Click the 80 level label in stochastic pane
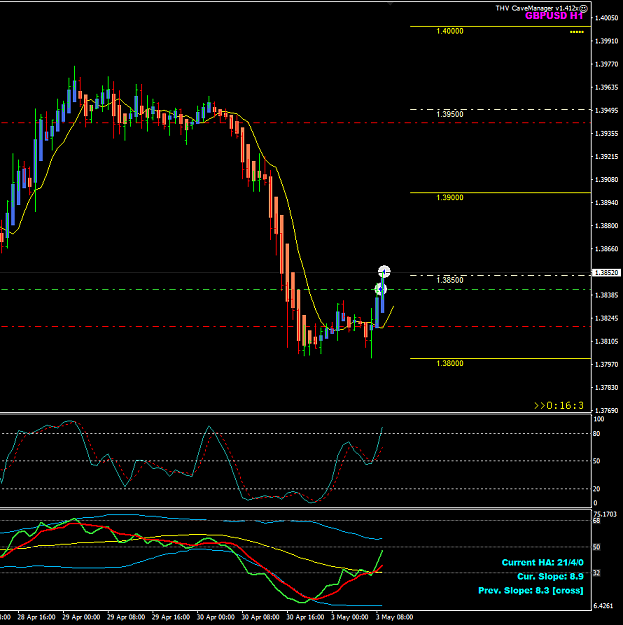This screenshot has width=623, height=625. click(x=597, y=434)
